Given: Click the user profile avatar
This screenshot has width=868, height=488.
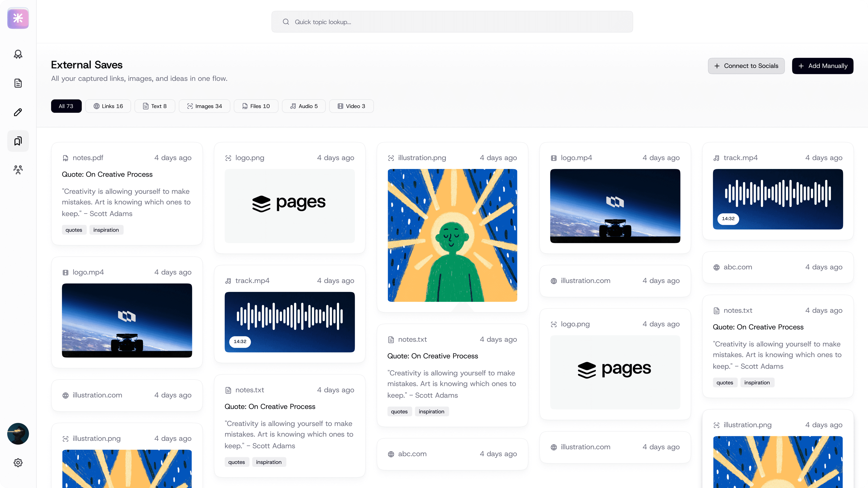Looking at the screenshot, I should coord(18,434).
